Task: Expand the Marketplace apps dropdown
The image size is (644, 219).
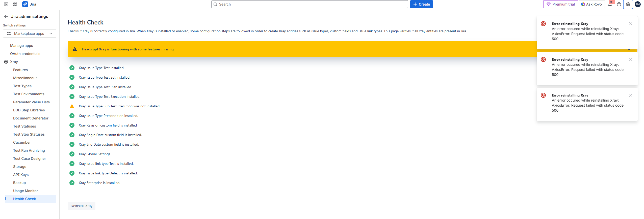Action: pos(30,34)
